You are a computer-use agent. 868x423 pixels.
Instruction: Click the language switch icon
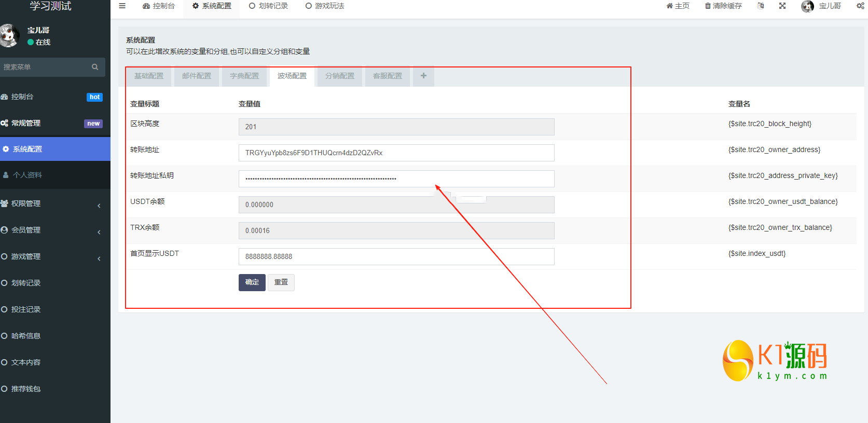tap(761, 6)
